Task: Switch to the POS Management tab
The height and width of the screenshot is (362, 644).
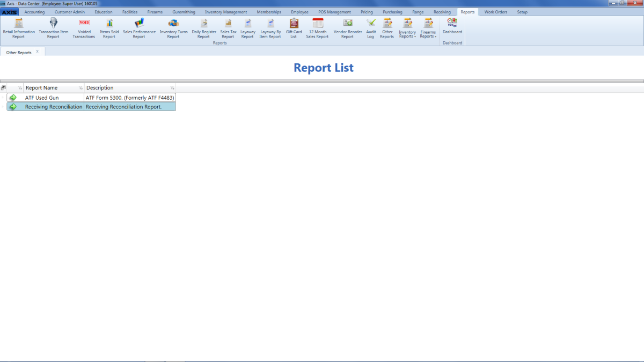Action: pos(335,12)
